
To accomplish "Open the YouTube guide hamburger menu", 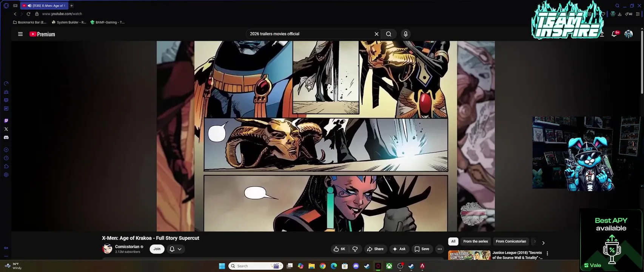I will point(20,34).
